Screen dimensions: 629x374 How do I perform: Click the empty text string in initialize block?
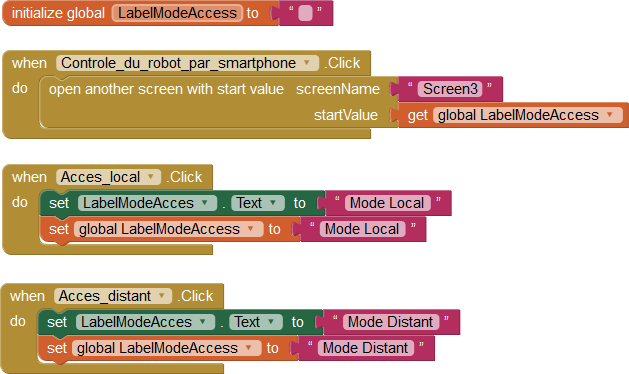click(x=305, y=14)
